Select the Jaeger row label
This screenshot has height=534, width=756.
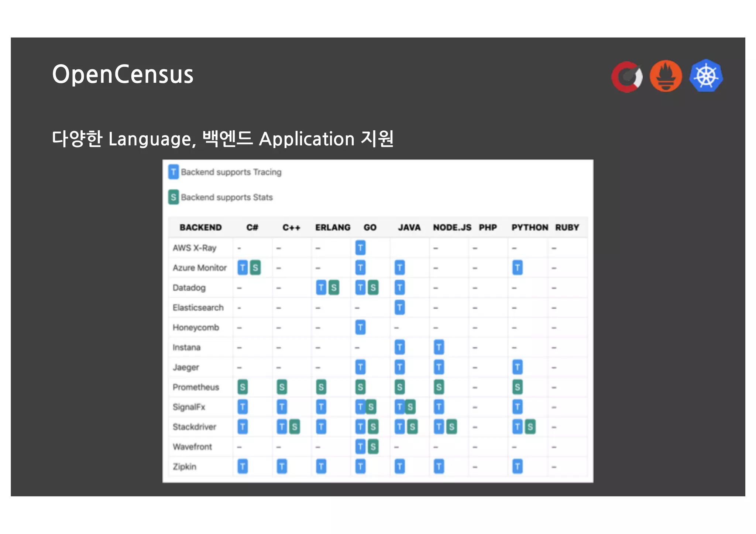[186, 368]
